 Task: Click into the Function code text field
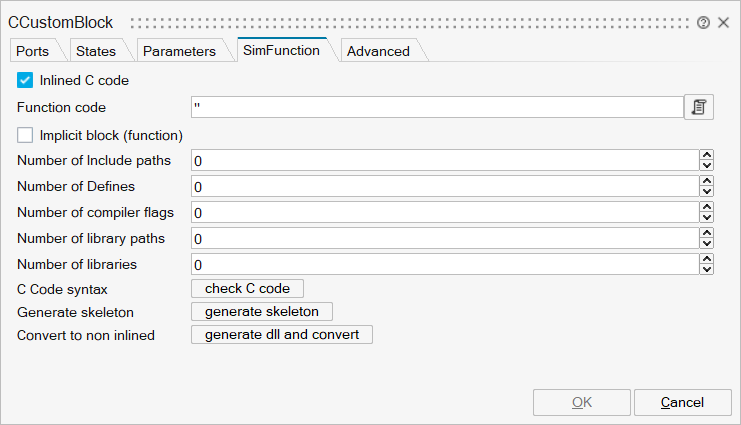point(436,107)
